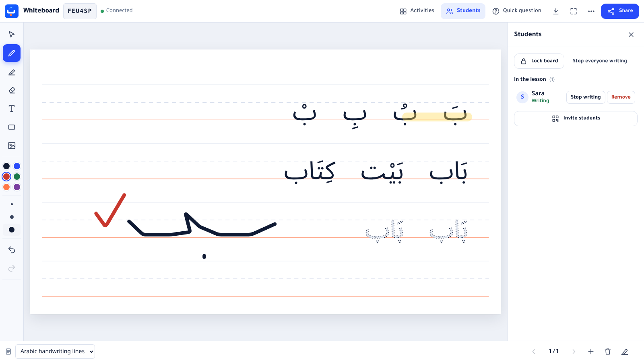
Task: Download the whiteboard
Action: [556, 11]
